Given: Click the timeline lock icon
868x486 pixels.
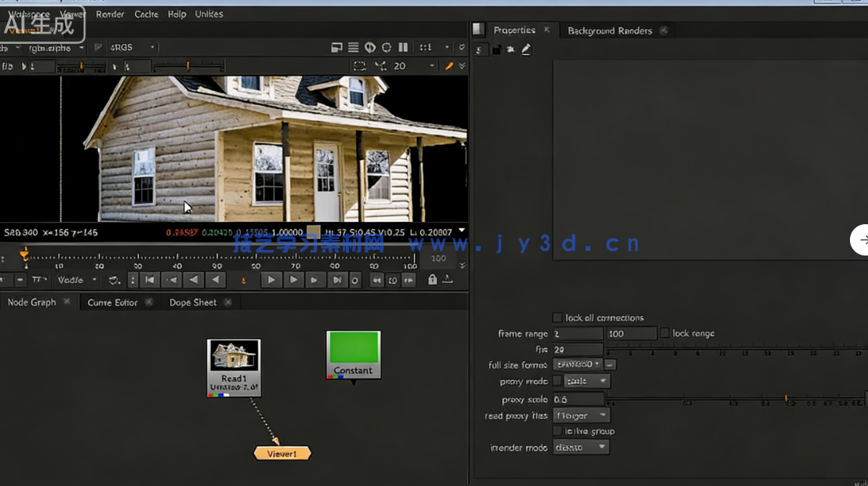Looking at the screenshot, I should tap(432, 280).
